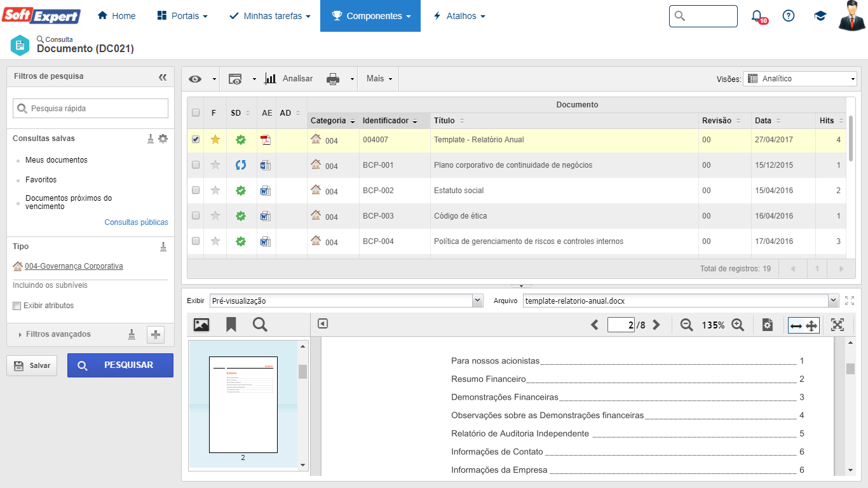The image size is (868, 488).
Task: Click the print icon in toolbar
Action: point(333,79)
